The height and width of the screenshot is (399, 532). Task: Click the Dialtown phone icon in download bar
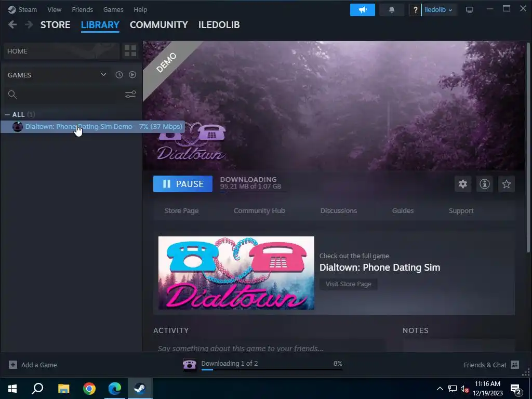coord(189,365)
